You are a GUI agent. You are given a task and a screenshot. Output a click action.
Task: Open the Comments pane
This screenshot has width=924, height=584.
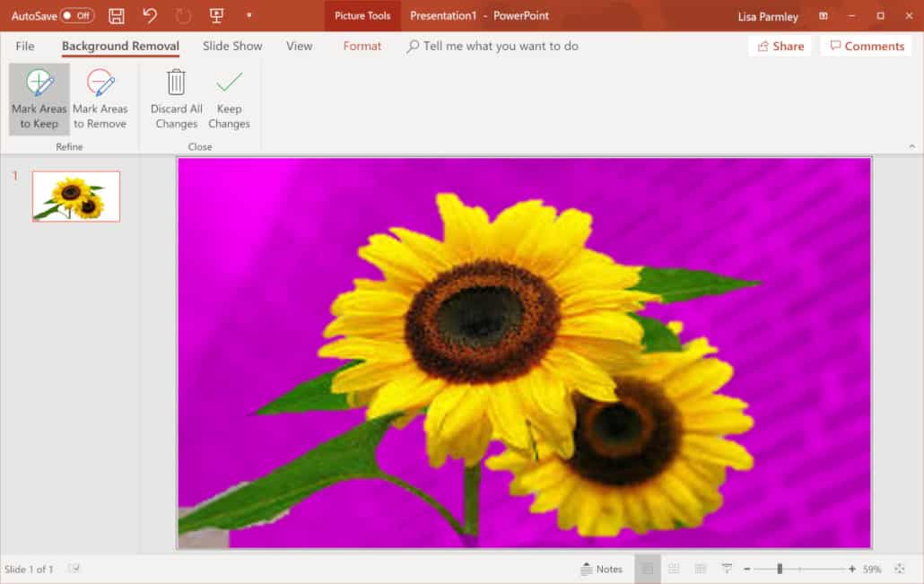tap(865, 46)
